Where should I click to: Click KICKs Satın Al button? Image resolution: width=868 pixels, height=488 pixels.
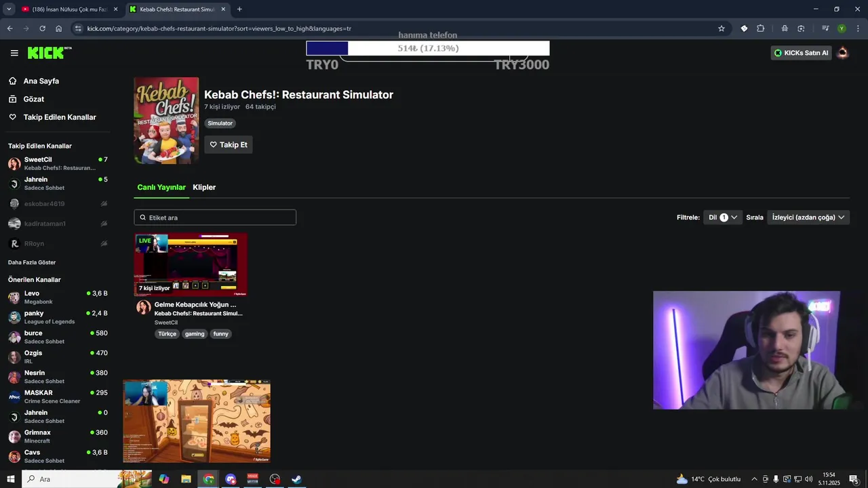click(x=801, y=53)
